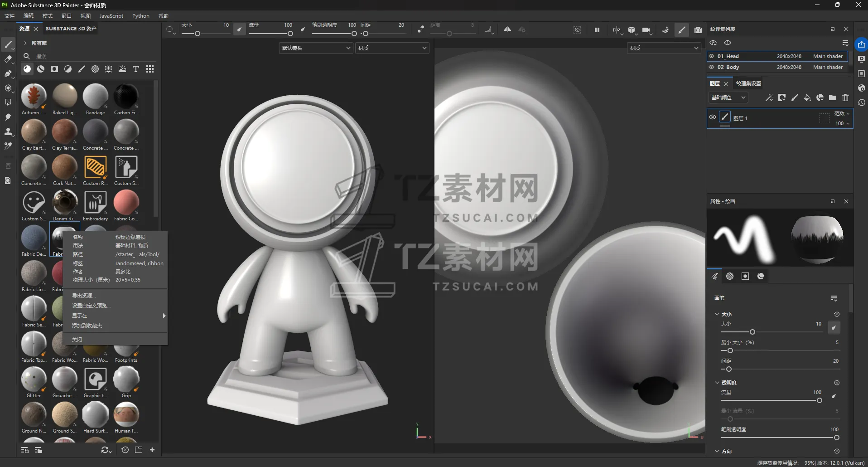Select the Paint brush tool
868x467 pixels.
coord(8,44)
